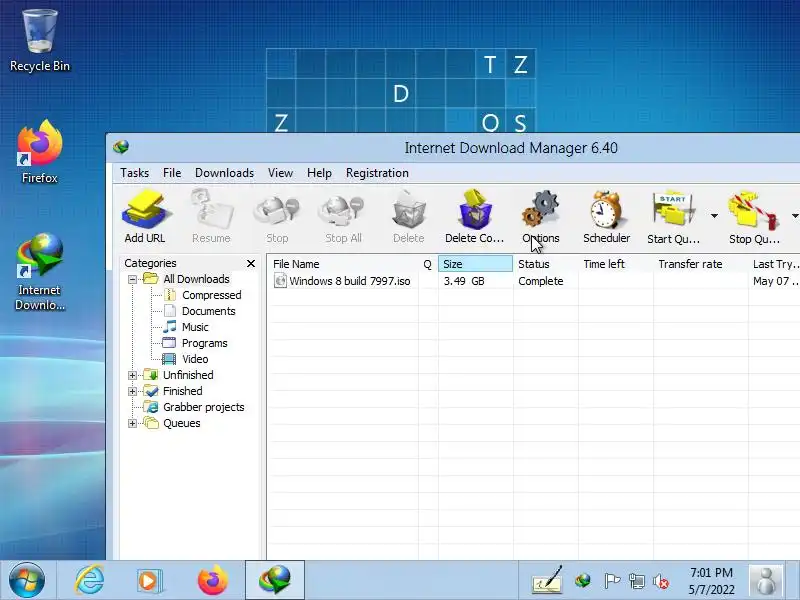Screen dimensions: 800x600
Task: Open the Start Queue dropdown arrow
Action: click(x=714, y=216)
